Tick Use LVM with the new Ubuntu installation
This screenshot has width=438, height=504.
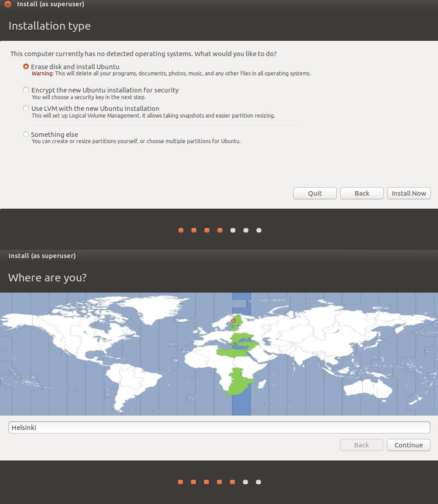26,108
